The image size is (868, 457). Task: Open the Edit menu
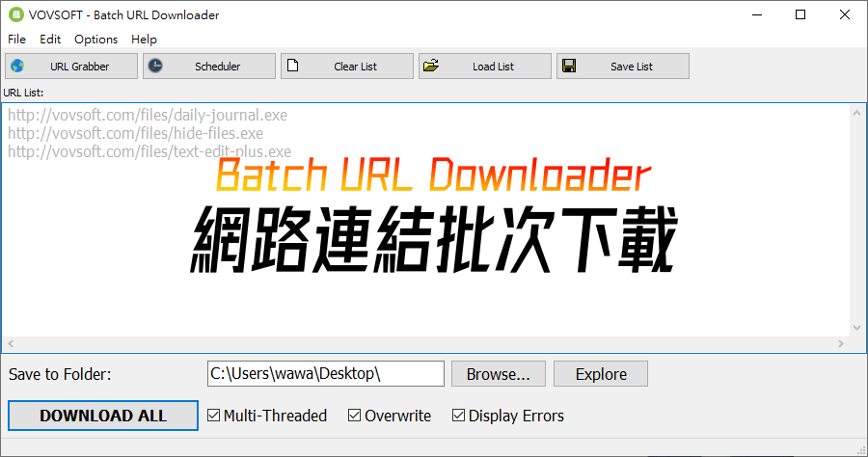point(50,40)
